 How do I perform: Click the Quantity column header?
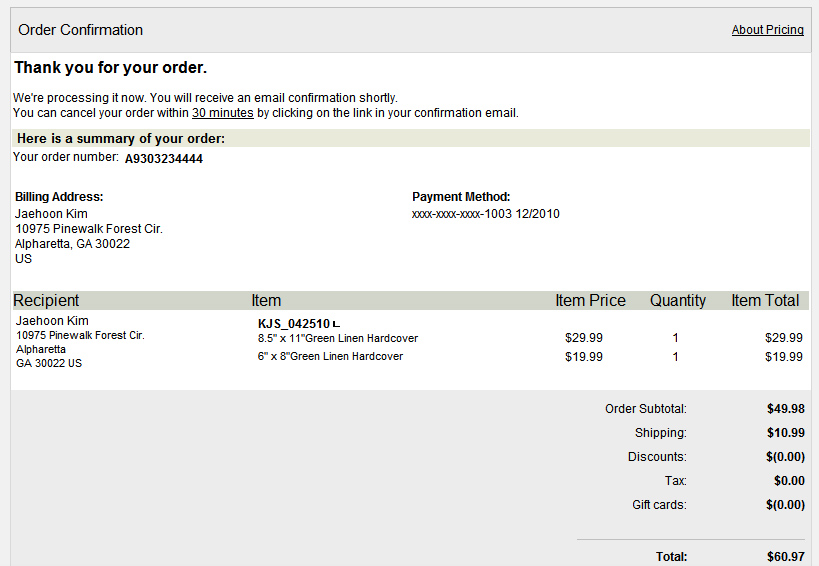pyautogui.click(x=677, y=301)
